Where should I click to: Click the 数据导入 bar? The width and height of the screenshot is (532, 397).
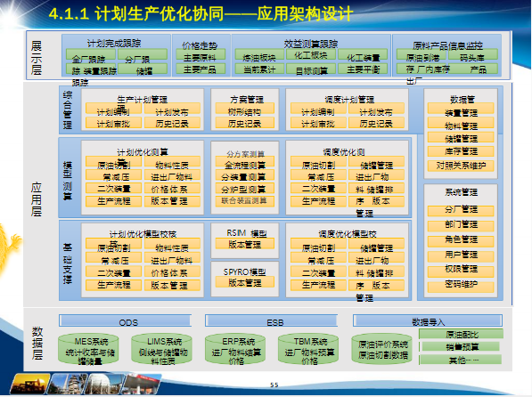(428, 320)
